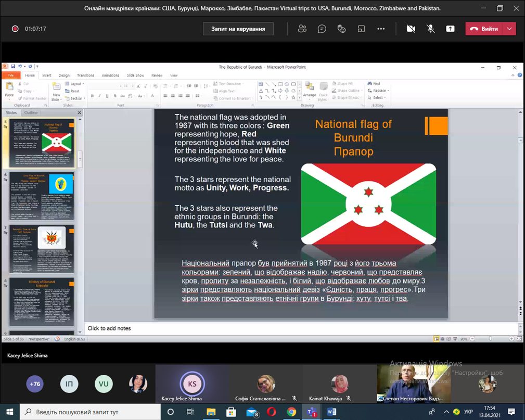
Task: Show the +76 additional participants
Action: pyautogui.click(x=35, y=384)
